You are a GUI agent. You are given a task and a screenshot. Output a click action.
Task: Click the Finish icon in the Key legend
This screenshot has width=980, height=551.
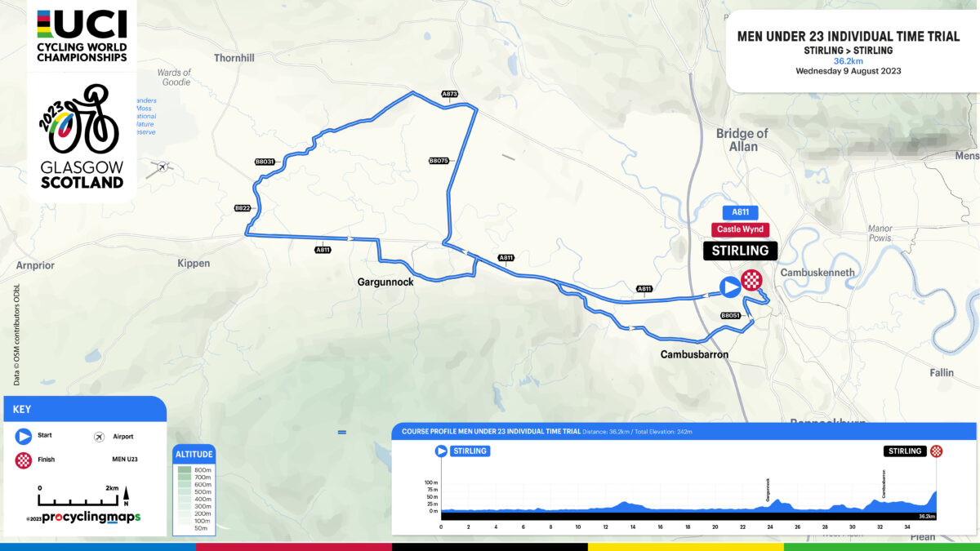(23, 460)
